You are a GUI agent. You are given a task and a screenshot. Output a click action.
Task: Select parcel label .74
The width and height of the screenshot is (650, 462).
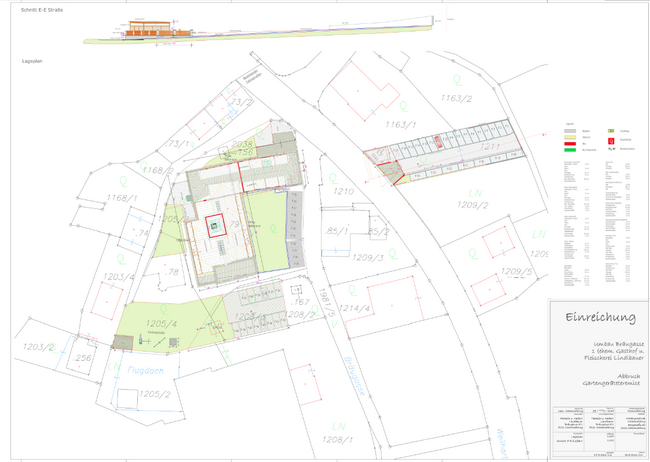click(x=141, y=233)
